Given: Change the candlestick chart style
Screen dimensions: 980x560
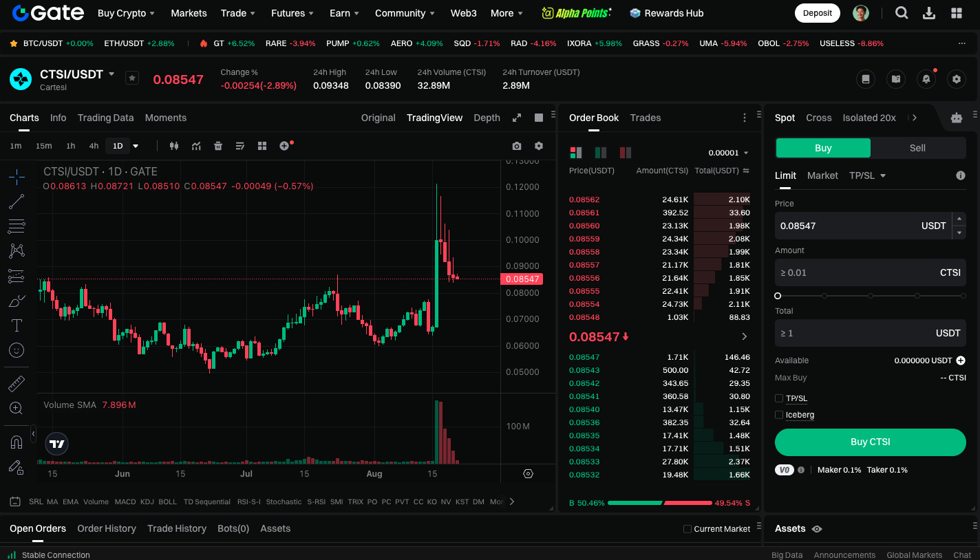Looking at the screenshot, I should pos(173,146).
